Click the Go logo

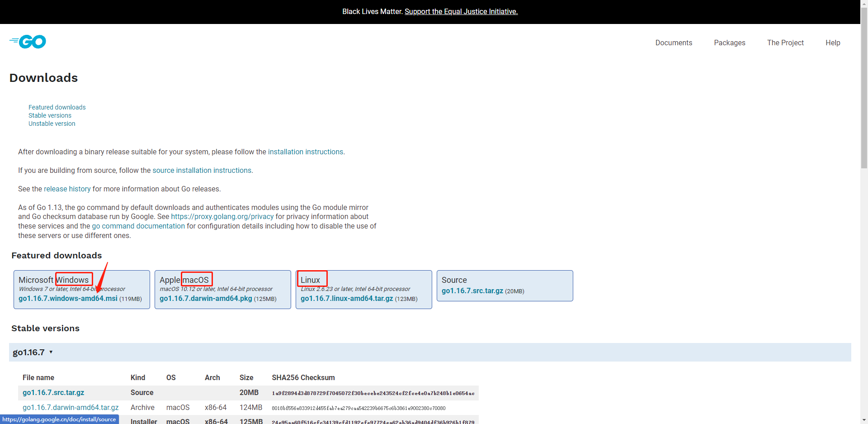(x=28, y=42)
